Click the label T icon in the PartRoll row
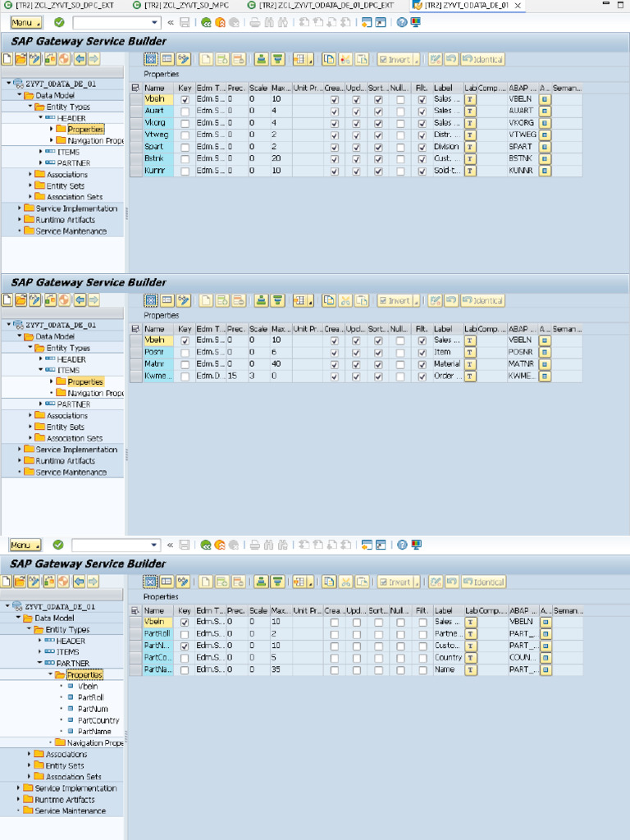Viewport: 630px width, 840px height. pyautogui.click(x=471, y=634)
